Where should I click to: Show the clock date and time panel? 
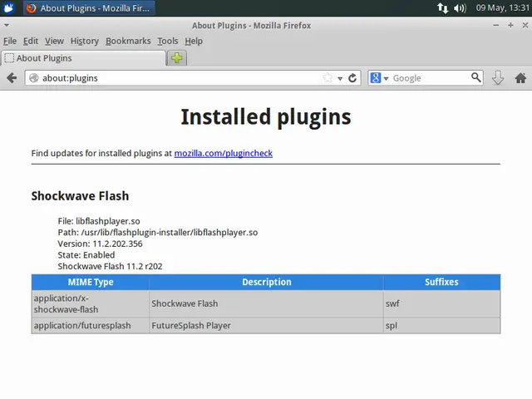[x=502, y=7]
